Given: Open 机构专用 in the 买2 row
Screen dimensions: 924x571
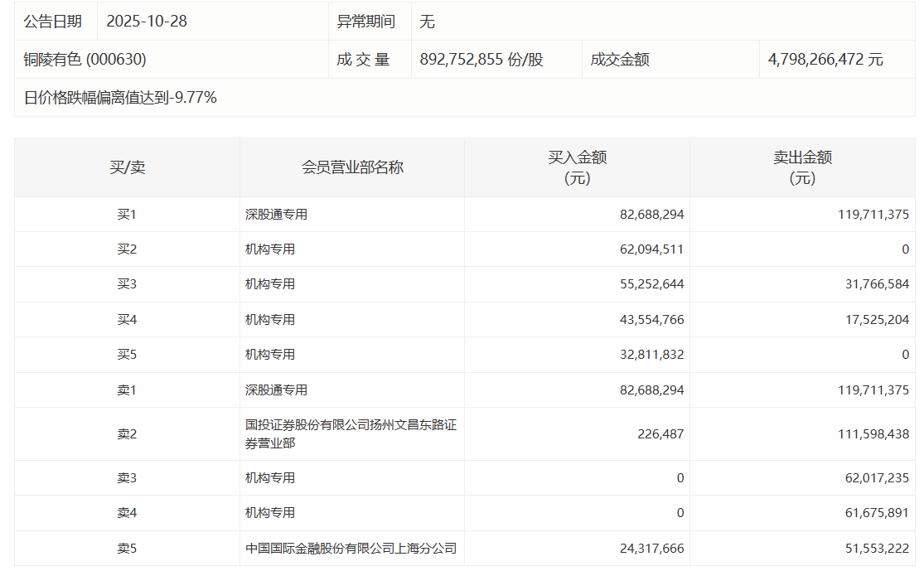Looking at the screenshot, I should pos(270,249).
